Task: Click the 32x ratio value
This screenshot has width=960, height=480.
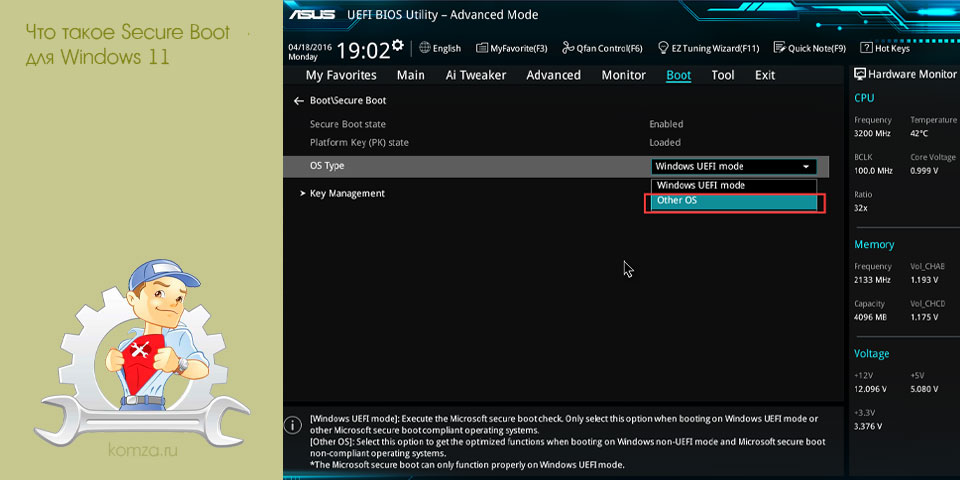Action: pos(861,208)
